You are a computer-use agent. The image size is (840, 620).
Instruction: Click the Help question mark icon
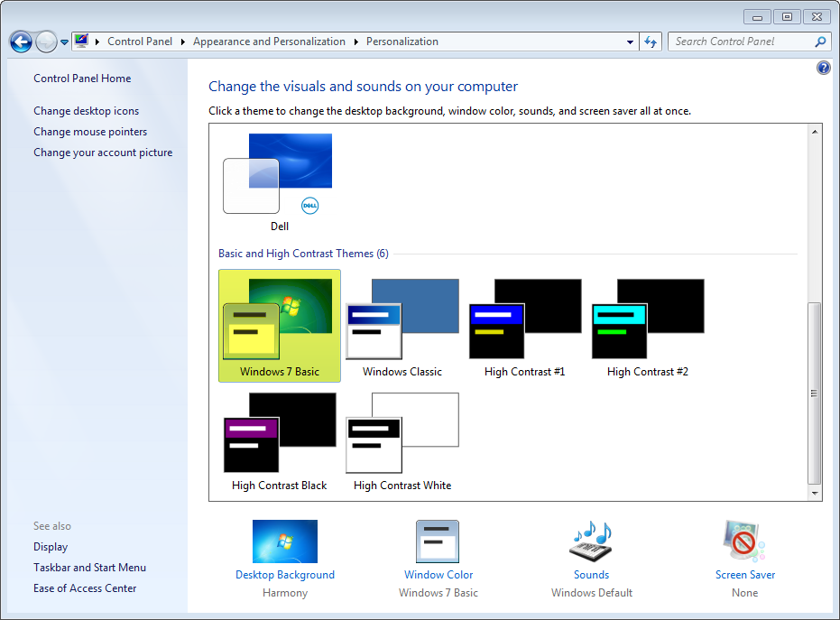(x=823, y=68)
